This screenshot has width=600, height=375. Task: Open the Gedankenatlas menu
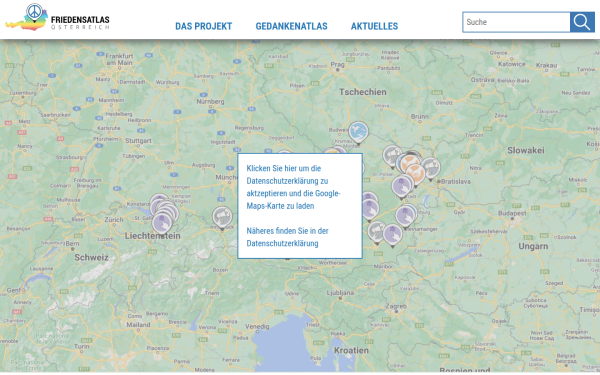(292, 26)
